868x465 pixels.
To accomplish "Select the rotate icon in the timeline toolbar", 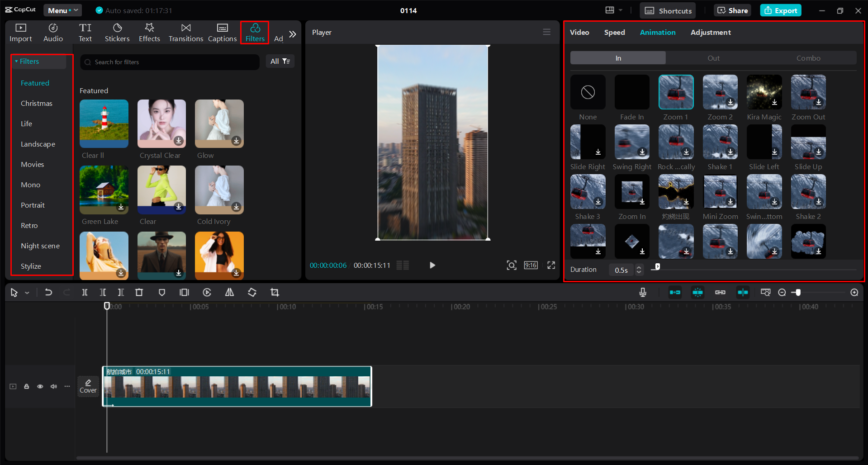I will click(252, 292).
